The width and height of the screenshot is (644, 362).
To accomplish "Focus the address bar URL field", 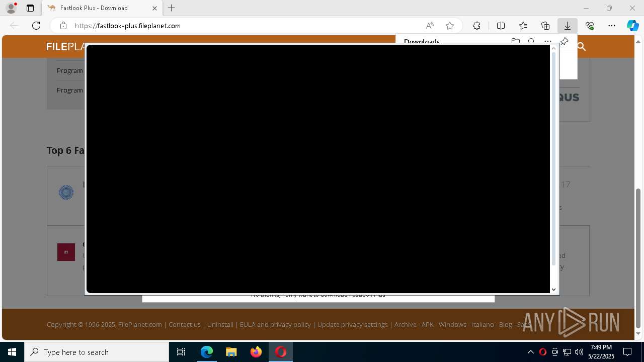I will [x=247, y=26].
